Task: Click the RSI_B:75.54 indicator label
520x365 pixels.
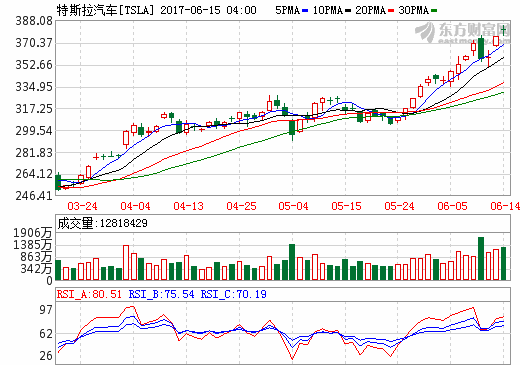Action: [161, 294]
